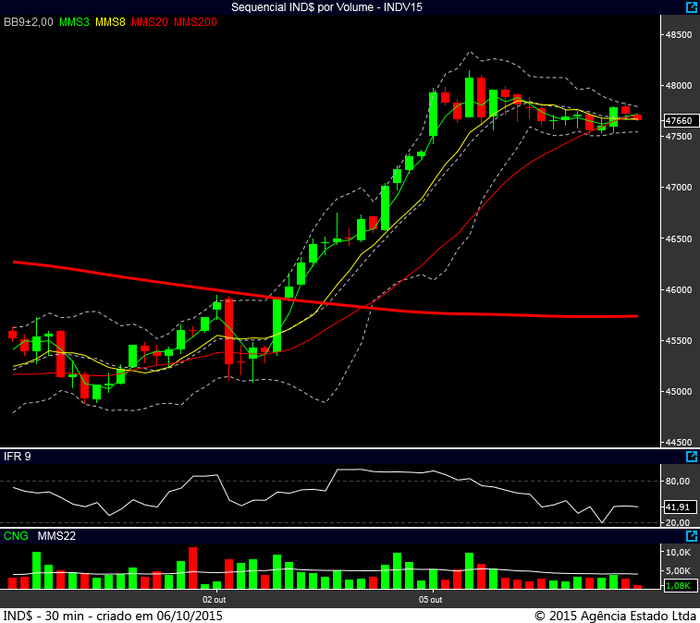Select the MMS20 moving average label
This screenshot has width=700, height=623.
(151, 21)
